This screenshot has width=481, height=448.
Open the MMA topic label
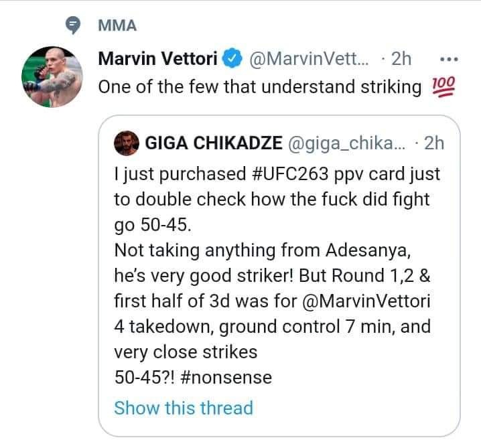pyautogui.click(x=117, y=25)
